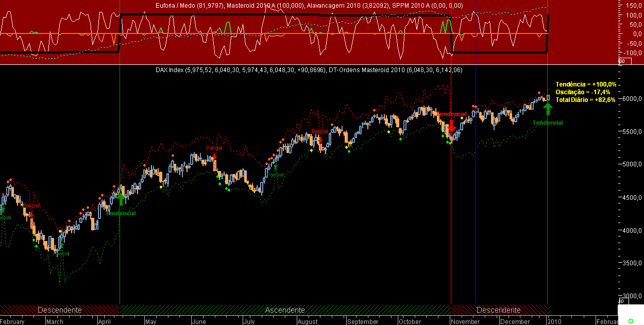Click the 4500,0 price axis value
644x325 pixels.
click(x=632, y=197)
